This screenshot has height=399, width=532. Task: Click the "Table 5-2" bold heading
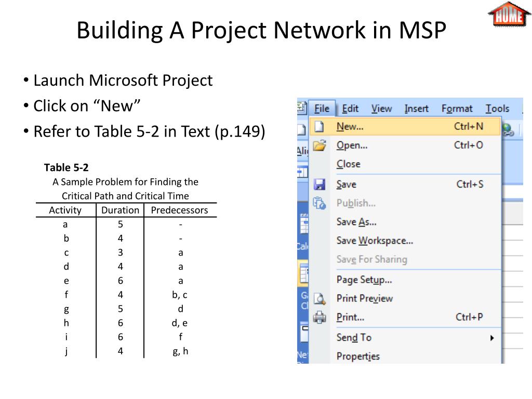pos(66,168)
